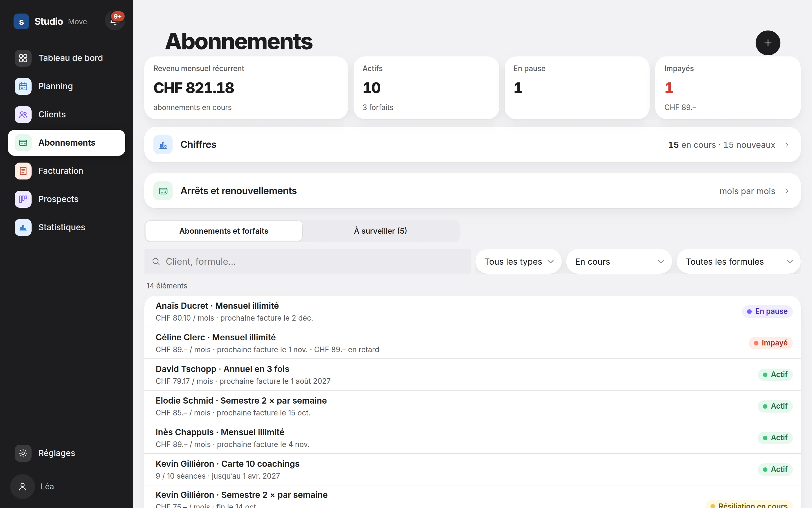Open Inès Chappuis Mensuel illimité row
The width and height of the screenshot is (812, 508).
click(473, 438)
